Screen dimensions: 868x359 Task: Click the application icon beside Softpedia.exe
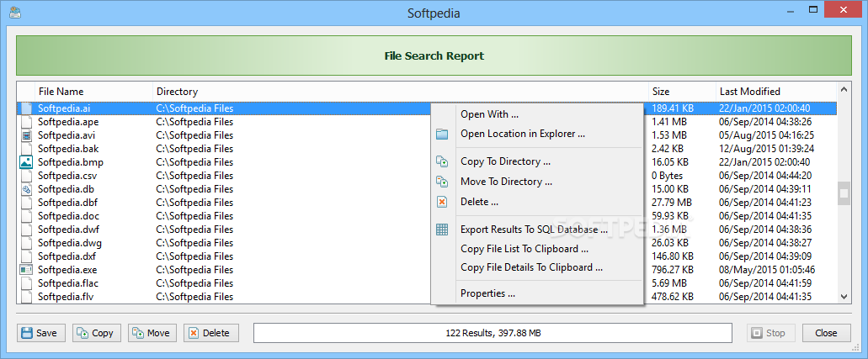(x=26, y=270)
